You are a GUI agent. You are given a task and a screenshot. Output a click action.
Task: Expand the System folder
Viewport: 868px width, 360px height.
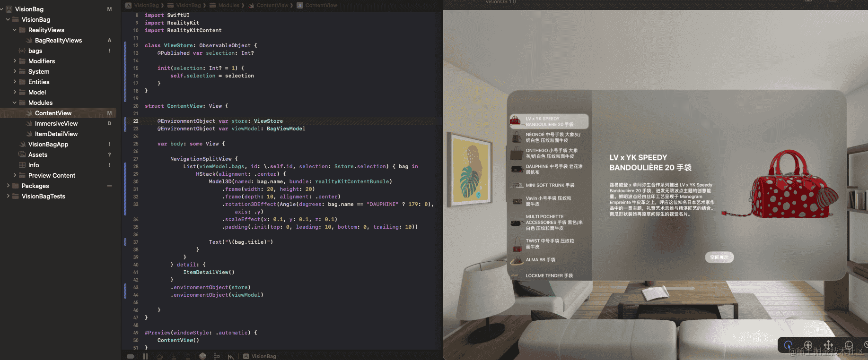(15, 71)
